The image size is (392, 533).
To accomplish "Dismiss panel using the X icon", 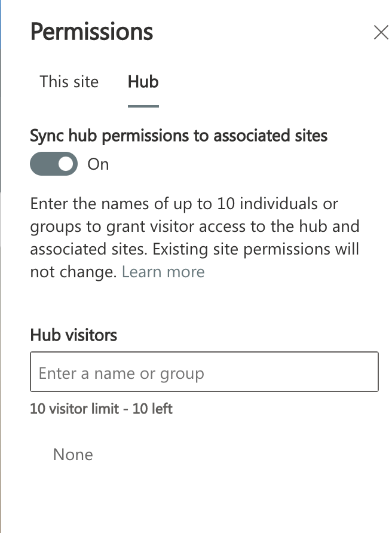I will coord(381,32).
